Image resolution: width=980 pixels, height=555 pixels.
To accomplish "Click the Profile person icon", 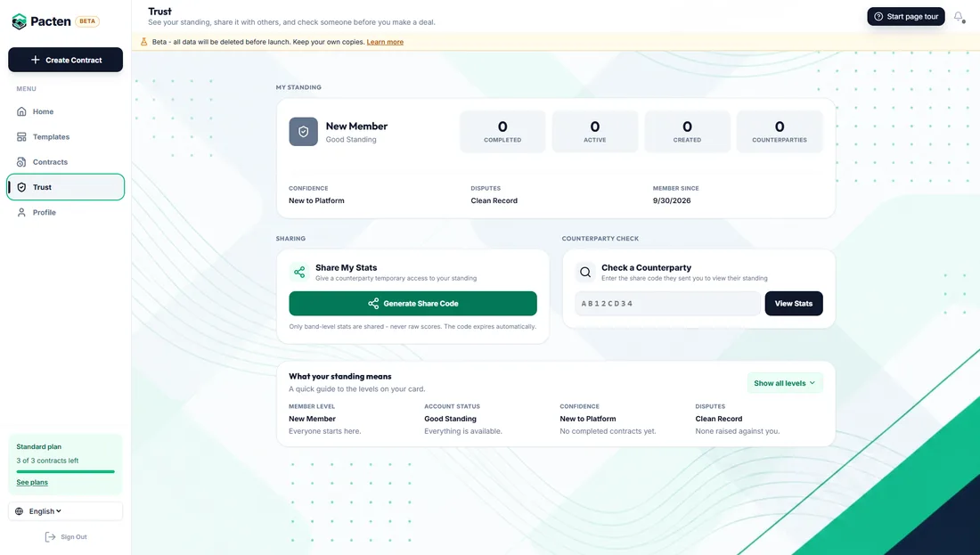I will (21, 213).
